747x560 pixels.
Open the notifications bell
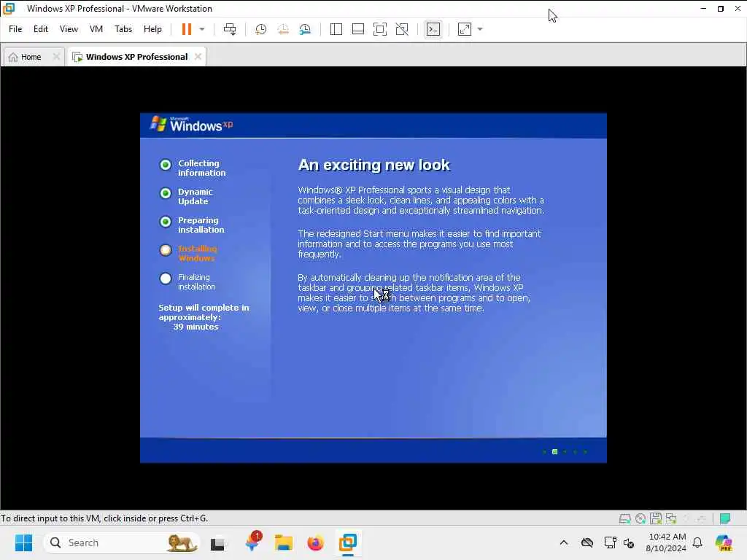tap(697, 542)
